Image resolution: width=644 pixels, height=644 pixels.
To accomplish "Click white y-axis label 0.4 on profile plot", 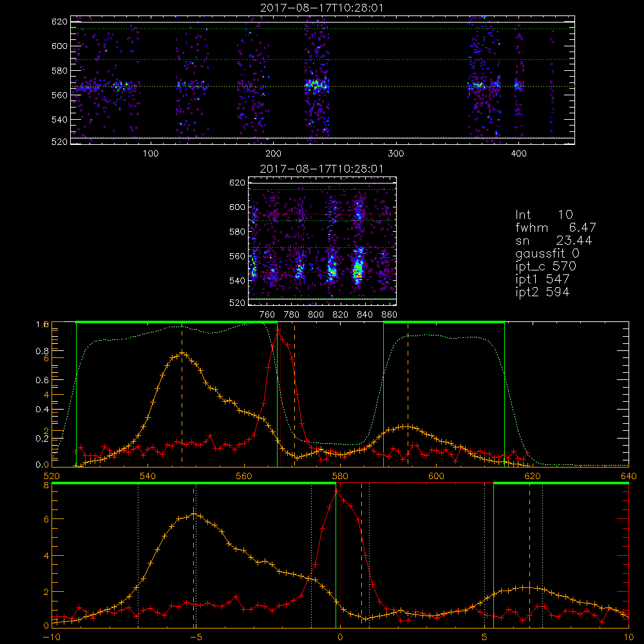I will pos(41,410).
